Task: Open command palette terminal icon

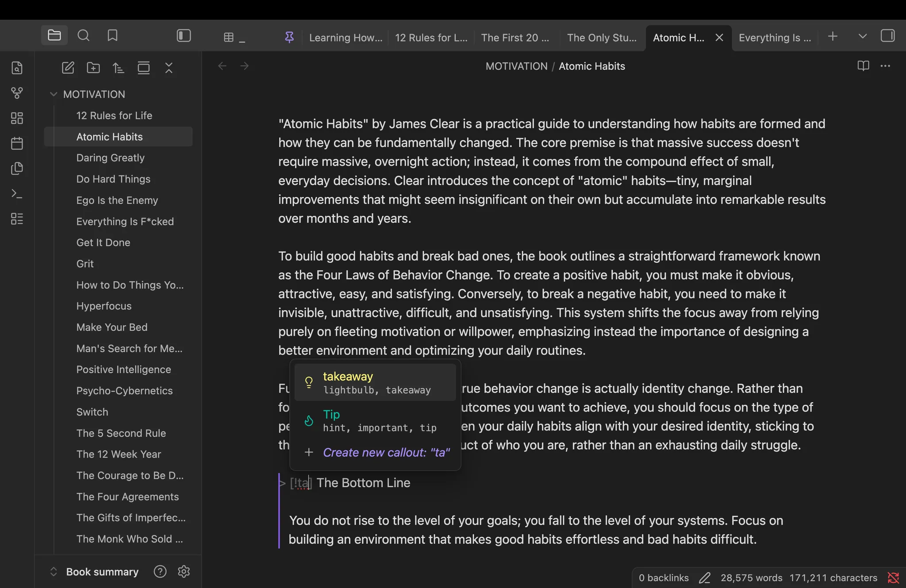Action: click(x=17, y=194)
